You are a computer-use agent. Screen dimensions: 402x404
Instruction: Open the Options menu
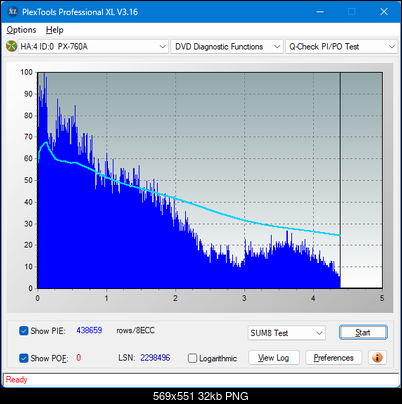[21, 30]
